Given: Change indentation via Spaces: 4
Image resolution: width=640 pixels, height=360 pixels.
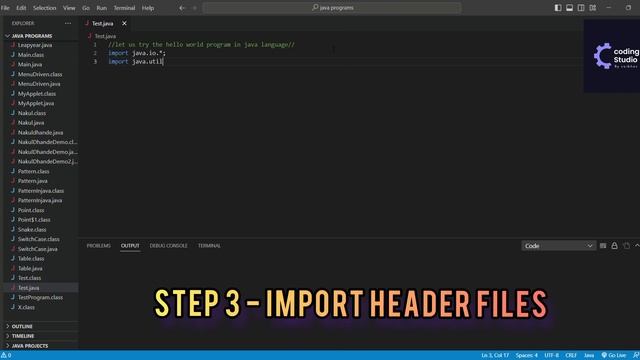Looking at the screenshot, I should point(527,356).
